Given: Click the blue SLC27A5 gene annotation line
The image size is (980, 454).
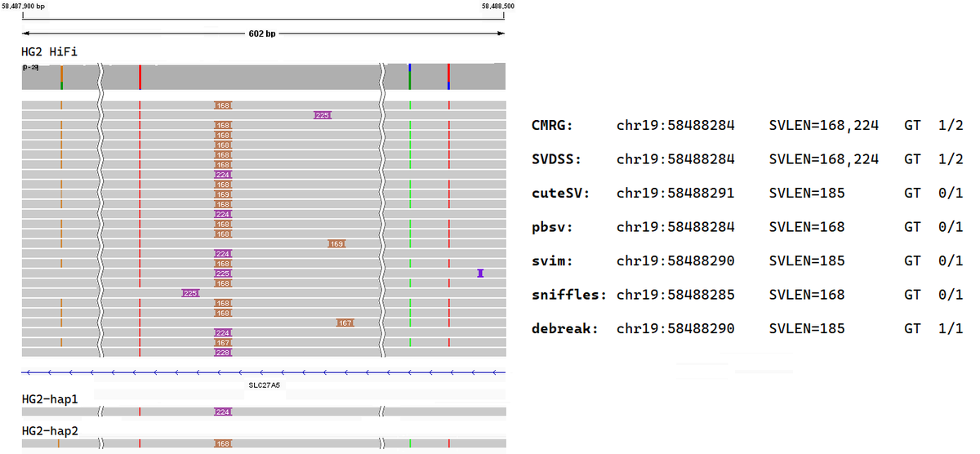Looking at the screenshot, I should click(264, 372).
